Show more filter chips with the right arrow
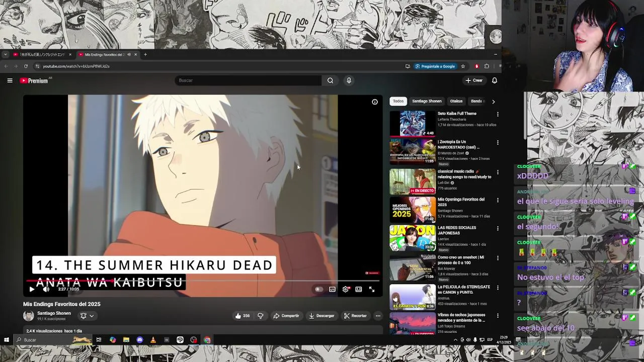 (x=493, y=102)
